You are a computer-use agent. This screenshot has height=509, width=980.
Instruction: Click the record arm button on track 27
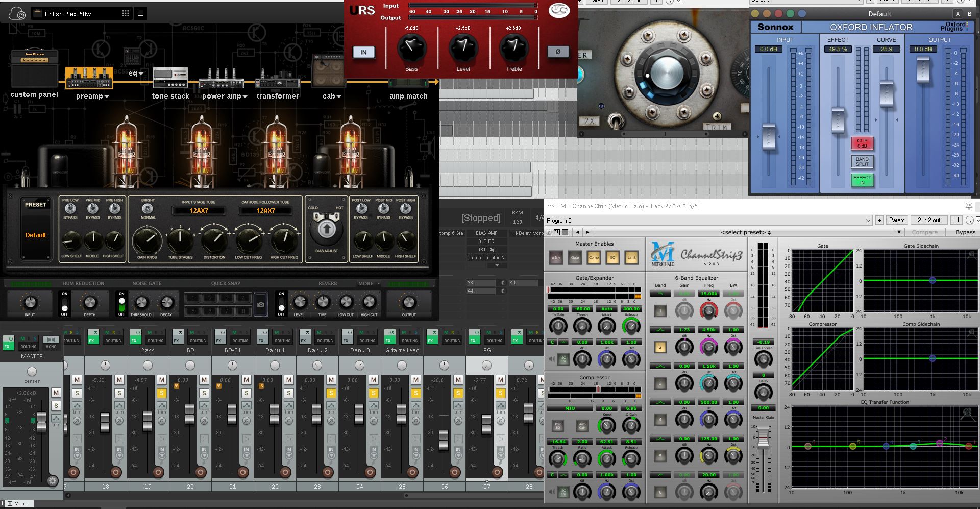click(497, 472)
